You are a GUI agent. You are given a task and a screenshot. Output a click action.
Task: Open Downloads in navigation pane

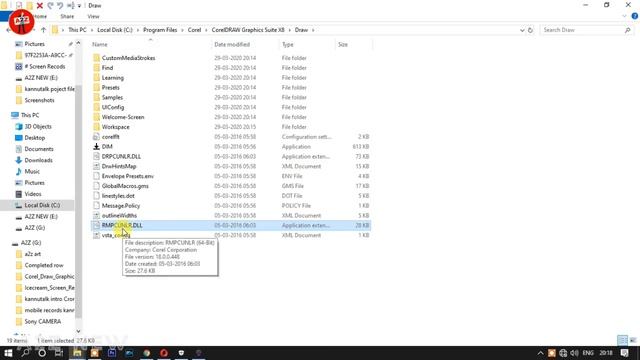(x=38, y=160)
